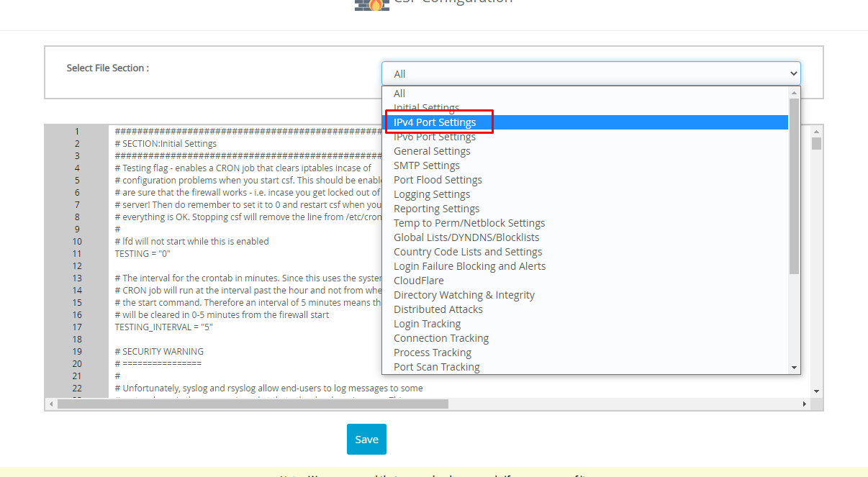Viewport: 868px width, 477px height.
Task: Open the Select File Section dropdown
Action: [590, 73]
